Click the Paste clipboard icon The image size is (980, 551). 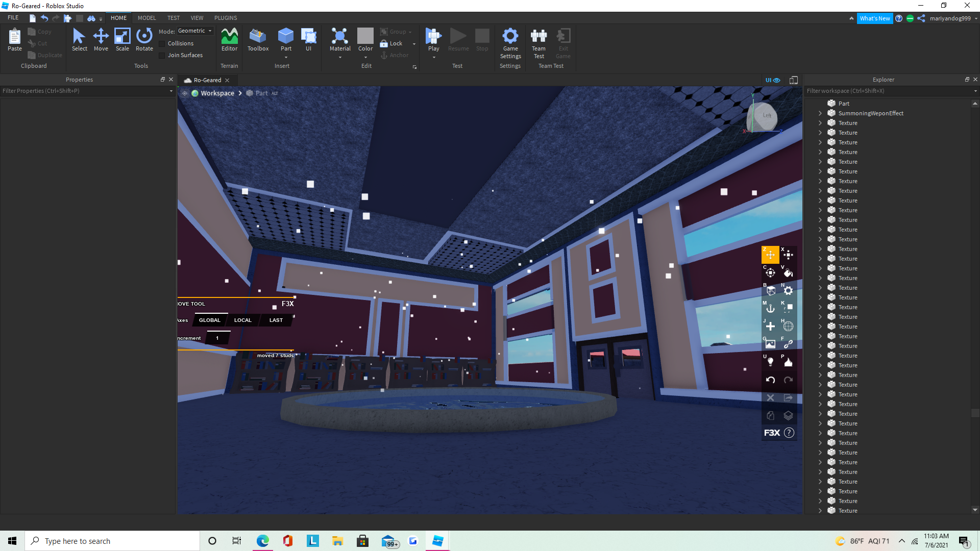(14, 40)
